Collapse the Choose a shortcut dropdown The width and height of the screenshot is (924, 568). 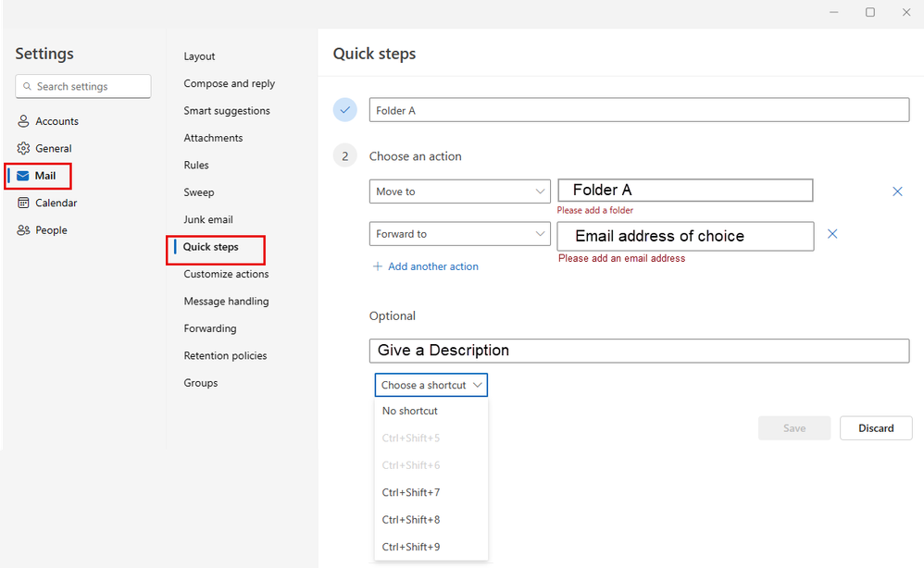point(478,385)
